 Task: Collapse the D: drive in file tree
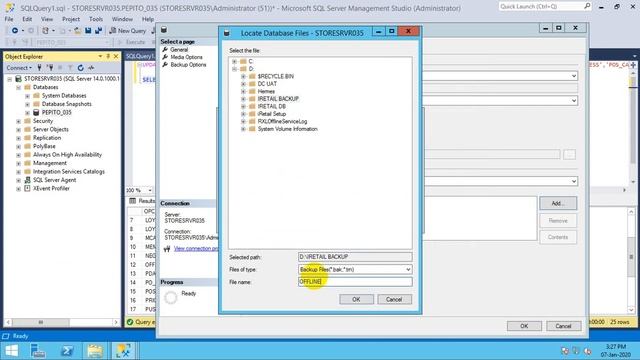click(x=234, y=69)
